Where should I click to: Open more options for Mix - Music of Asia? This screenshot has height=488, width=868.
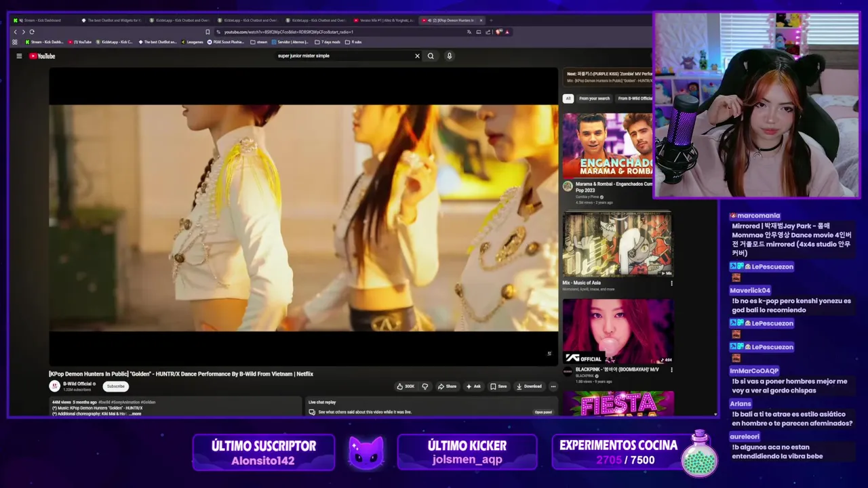pyautogui.click(x=671, y=283)
